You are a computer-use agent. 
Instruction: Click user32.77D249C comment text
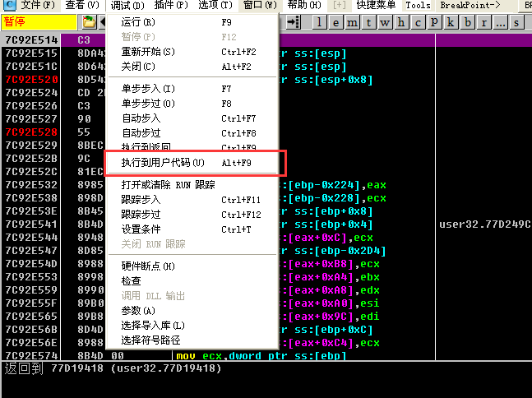click(485, 224)
